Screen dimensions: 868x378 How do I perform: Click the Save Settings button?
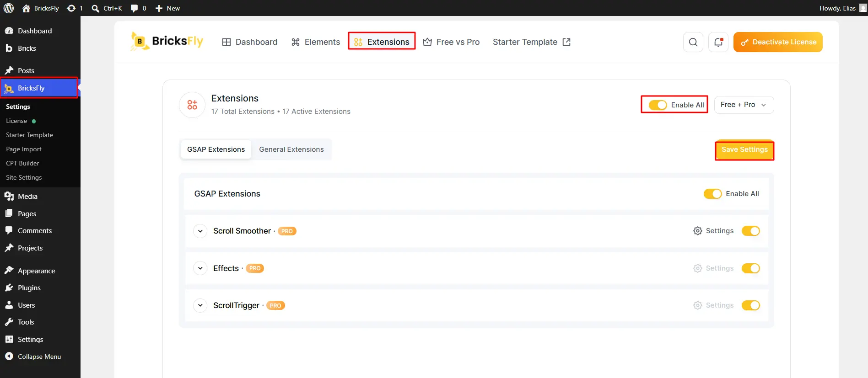(x=744, y=149)
